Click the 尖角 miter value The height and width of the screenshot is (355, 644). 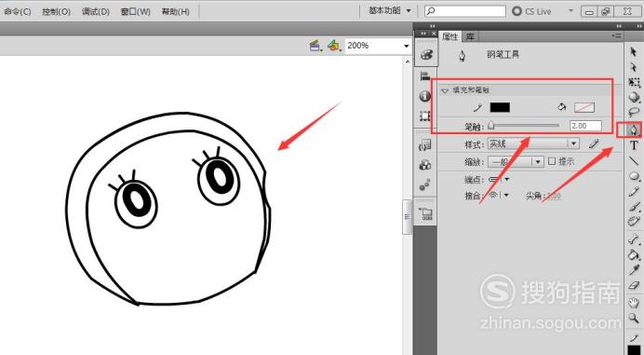tap(554, 197)
